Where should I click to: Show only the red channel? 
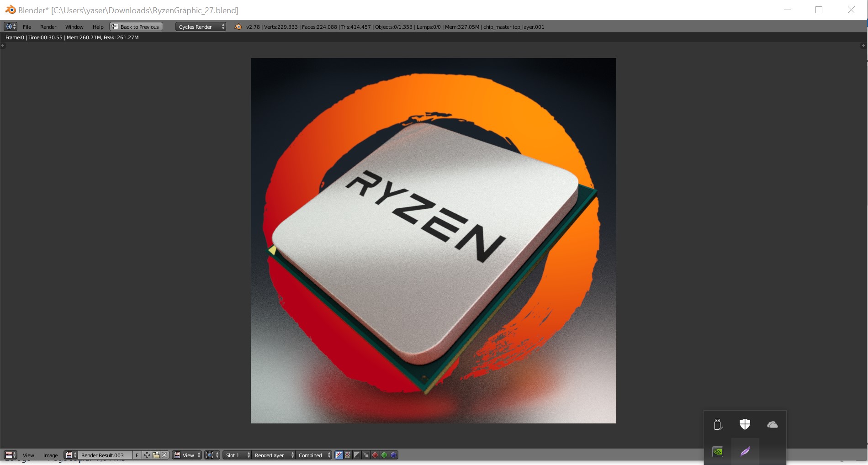click(x=375, y=455)
